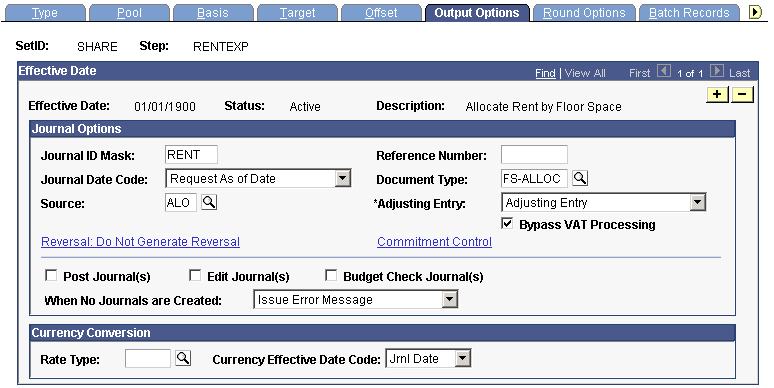This screenshot has height=388, width=774.
Task: Switch to the Pool tab
Action: (x=129, y=13)
